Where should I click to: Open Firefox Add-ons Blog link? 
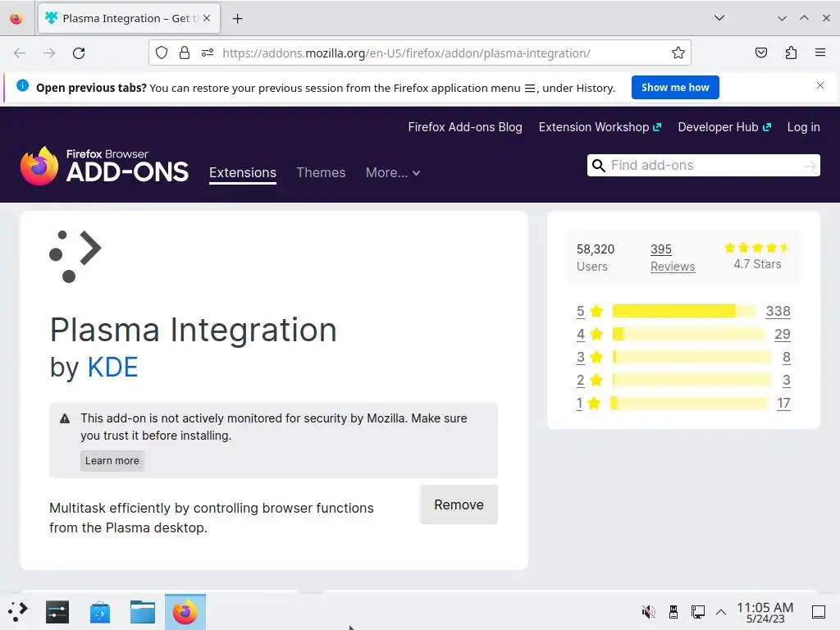point(465,127)
